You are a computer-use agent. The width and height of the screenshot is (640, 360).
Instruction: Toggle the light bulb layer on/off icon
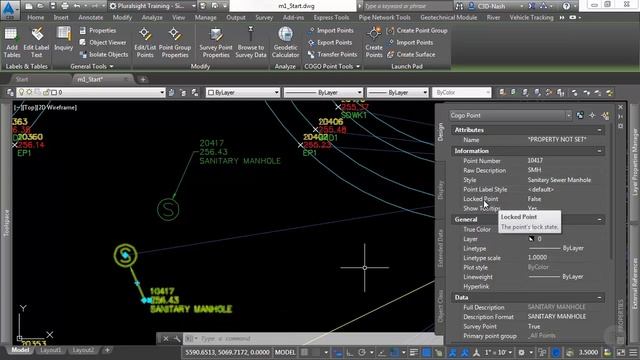(x=21, y=93)
